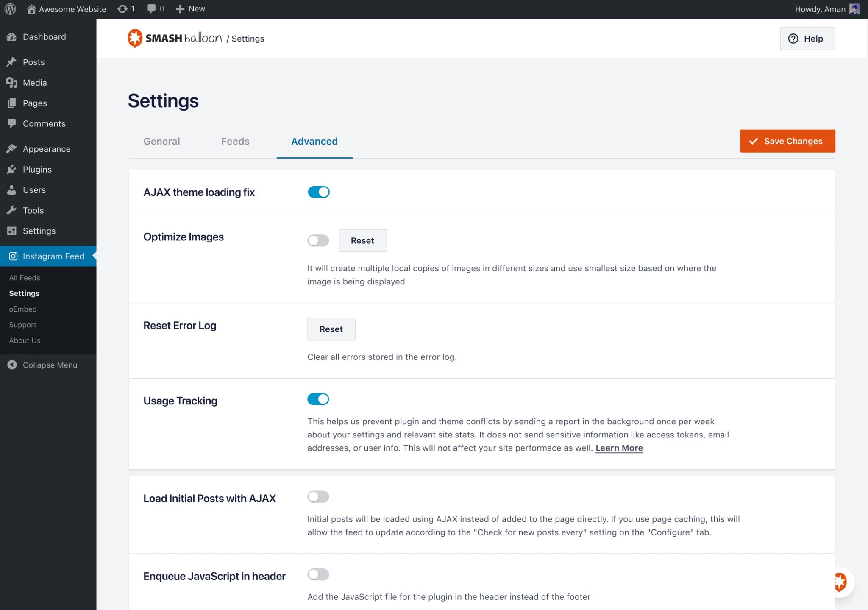
Task: Follow the Learn More link
Action: (619, 448)
